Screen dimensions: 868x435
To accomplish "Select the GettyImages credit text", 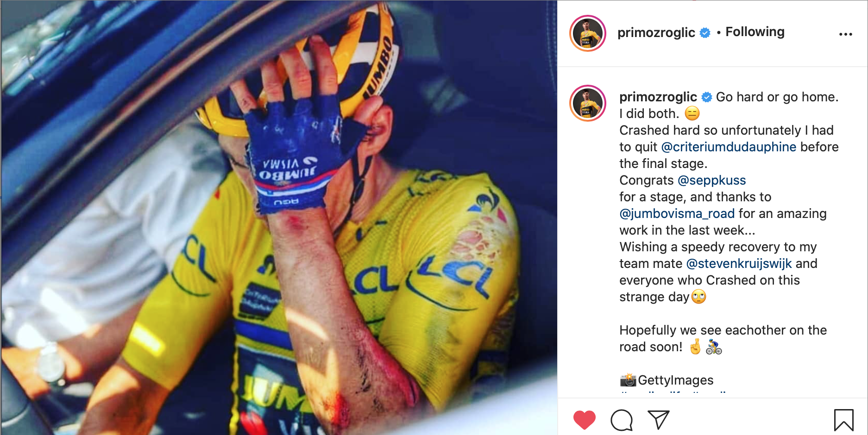I will tap(675, 380).
